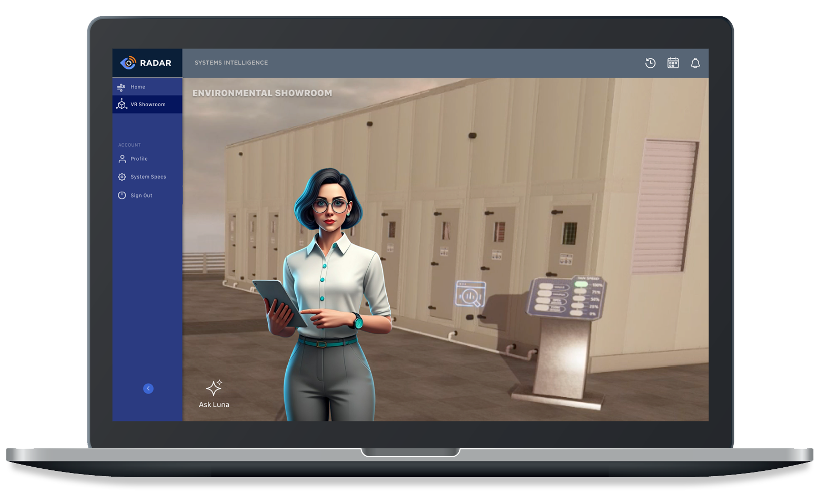Screen dimensions: 818x504
Task: Open the notification bell
Action: click(x=695, y=63)
